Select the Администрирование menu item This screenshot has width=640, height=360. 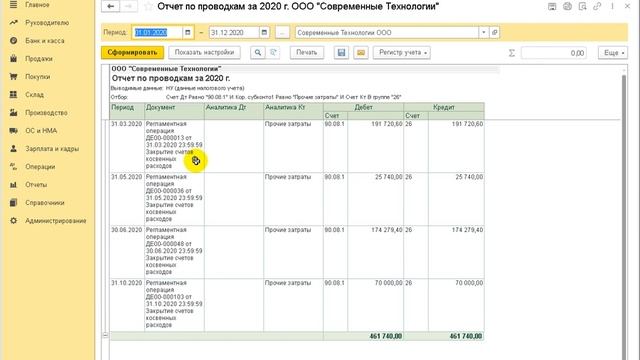[56, 220]
